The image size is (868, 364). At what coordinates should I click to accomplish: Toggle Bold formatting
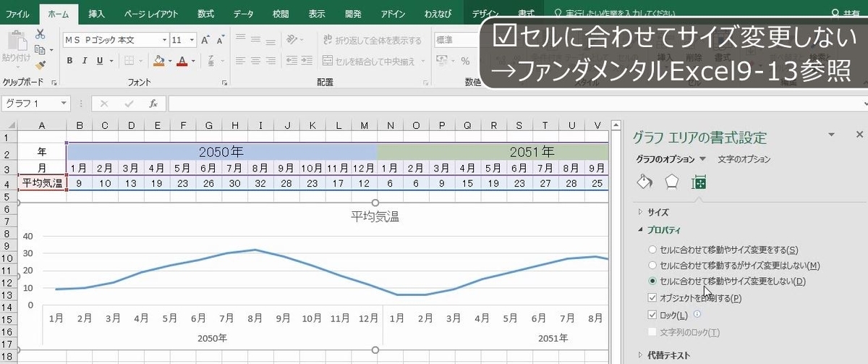tap(70, 62)
